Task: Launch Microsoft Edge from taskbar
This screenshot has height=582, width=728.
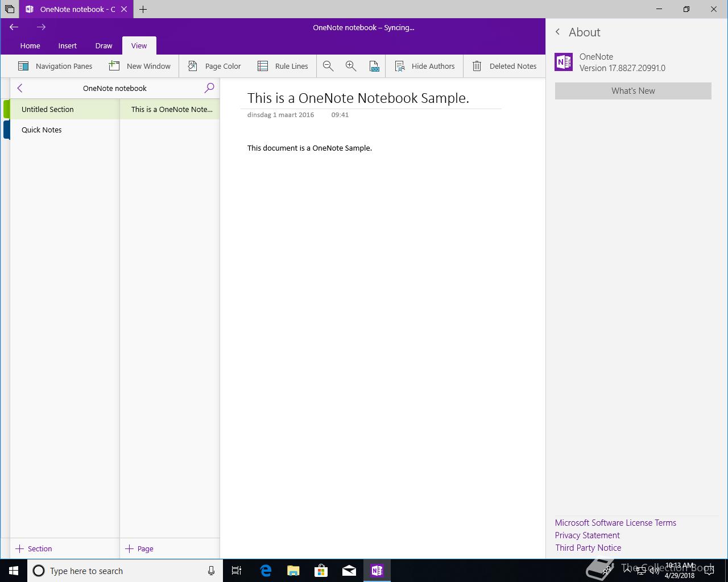Action: pos(266,571)
